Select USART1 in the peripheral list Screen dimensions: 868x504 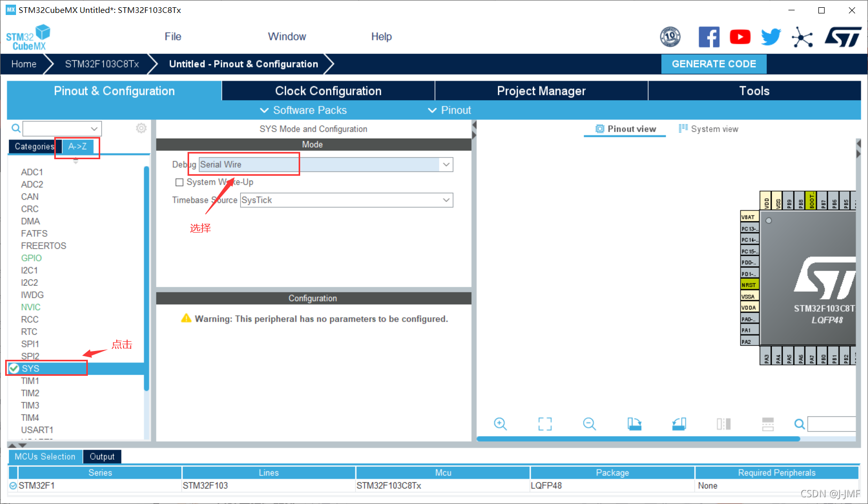37,430
